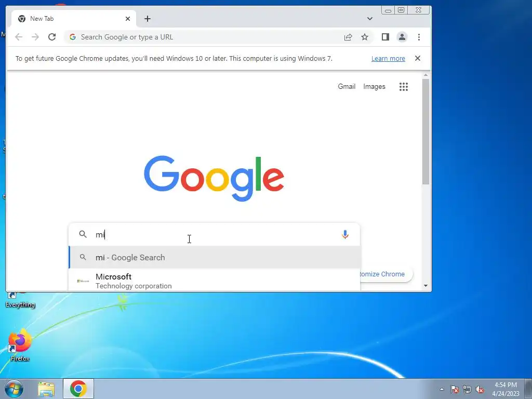Image resolution: width=532 pixels, height=399 pixels.
Task: Open Action Center flag icon
Action: point(454,389)
